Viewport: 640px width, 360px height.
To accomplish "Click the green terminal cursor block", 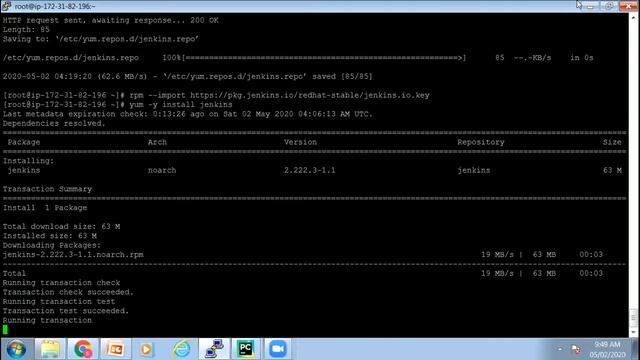I will click(x=5, y=330).
